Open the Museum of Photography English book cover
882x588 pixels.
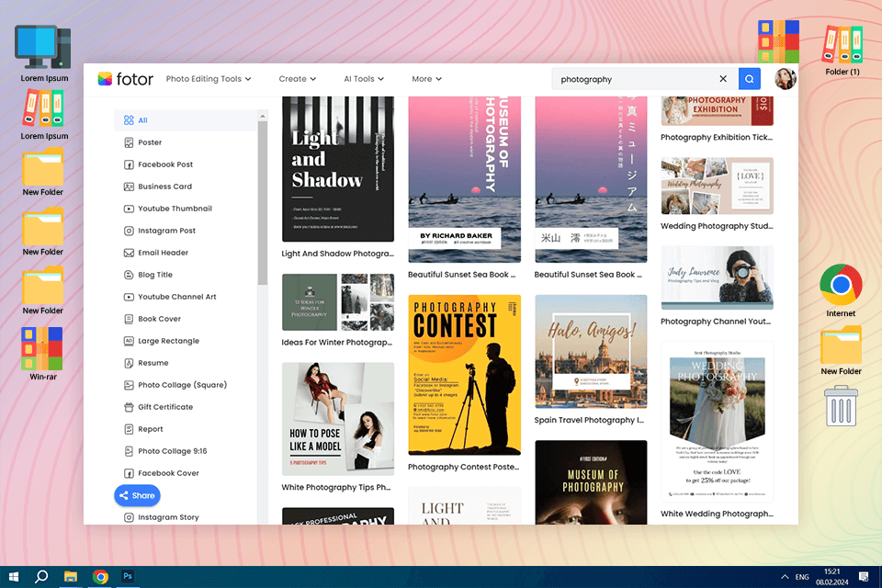click(x=464, y=179)
